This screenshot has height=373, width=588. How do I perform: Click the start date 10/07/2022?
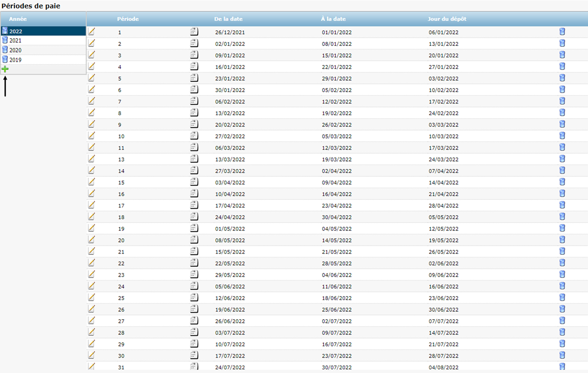coord(230,344)
